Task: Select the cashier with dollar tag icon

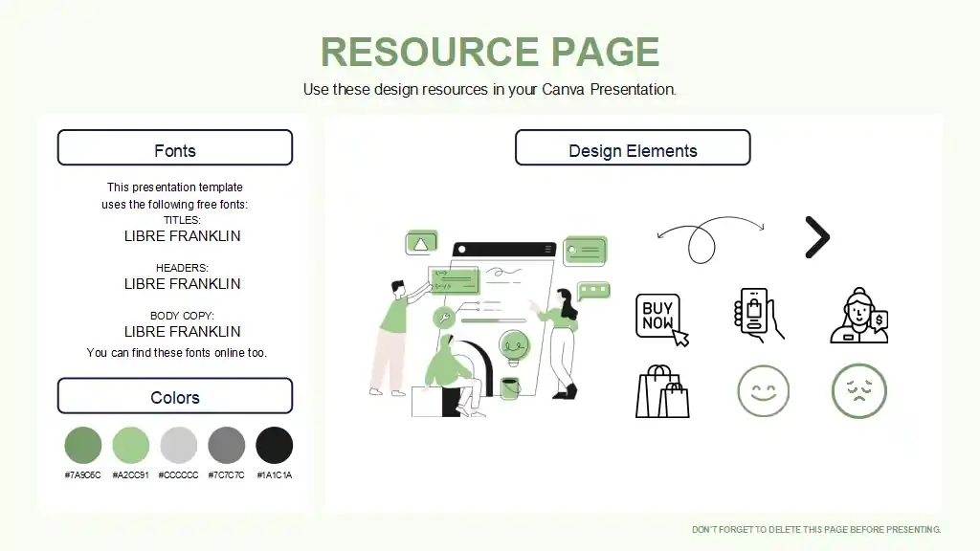Action: click(x=859, y=316)
